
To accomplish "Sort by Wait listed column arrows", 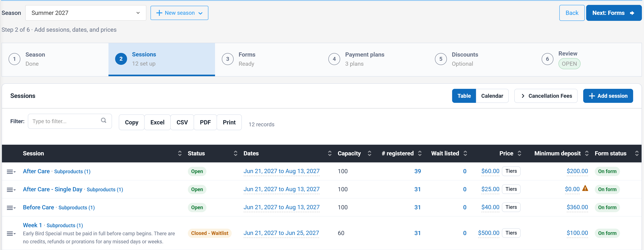I will 465,153.
